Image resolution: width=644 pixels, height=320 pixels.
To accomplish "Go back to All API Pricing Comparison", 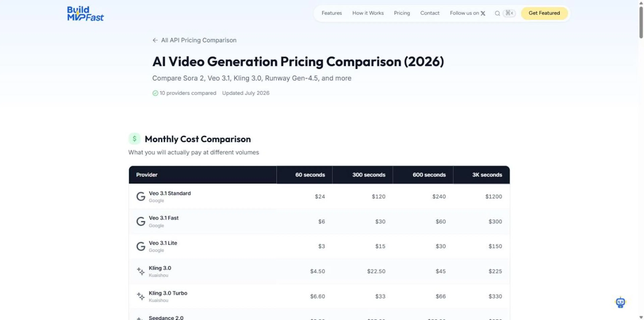I will click(194, 40).
